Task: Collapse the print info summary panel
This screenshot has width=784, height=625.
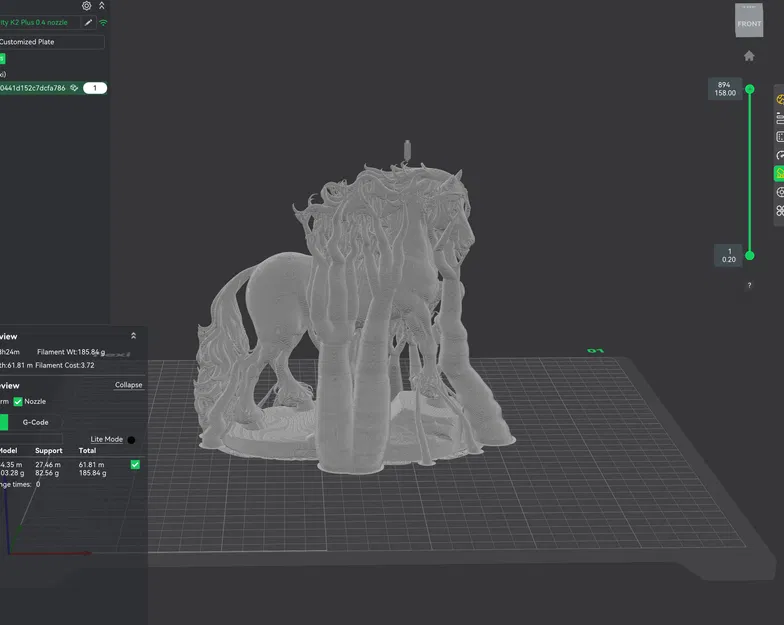Action: 134,336
